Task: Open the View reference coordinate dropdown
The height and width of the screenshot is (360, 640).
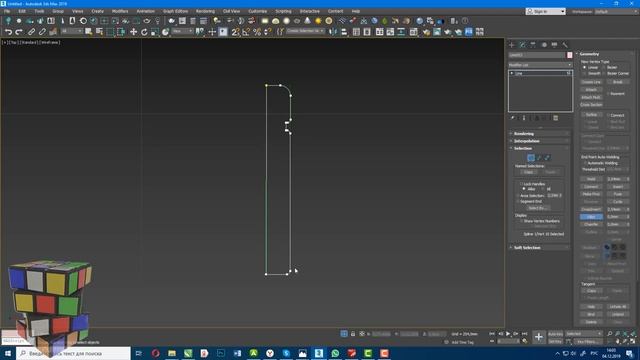Action: 182,31
